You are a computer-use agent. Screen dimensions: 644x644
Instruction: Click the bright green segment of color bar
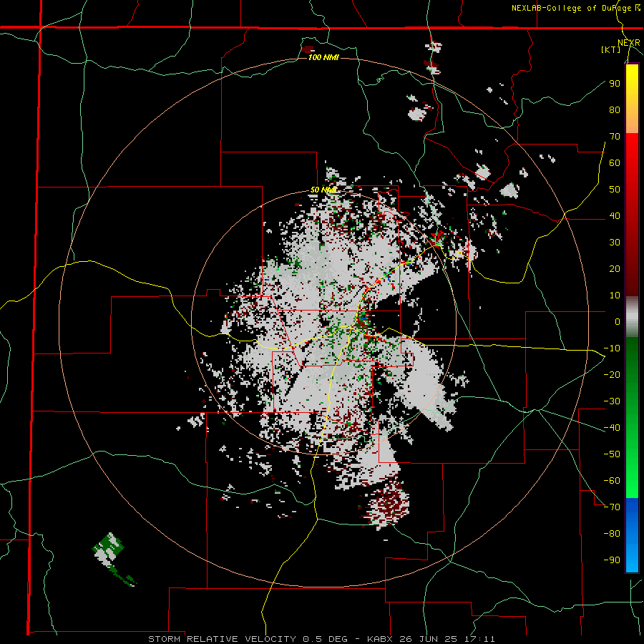pyautogui.click(x=632, y=472)
